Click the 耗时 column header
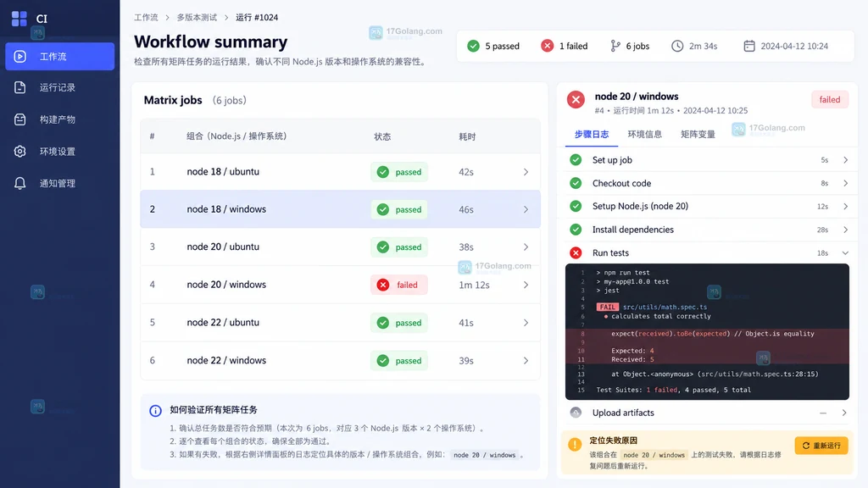The image size is (868, 488). [x=467, y=136]
